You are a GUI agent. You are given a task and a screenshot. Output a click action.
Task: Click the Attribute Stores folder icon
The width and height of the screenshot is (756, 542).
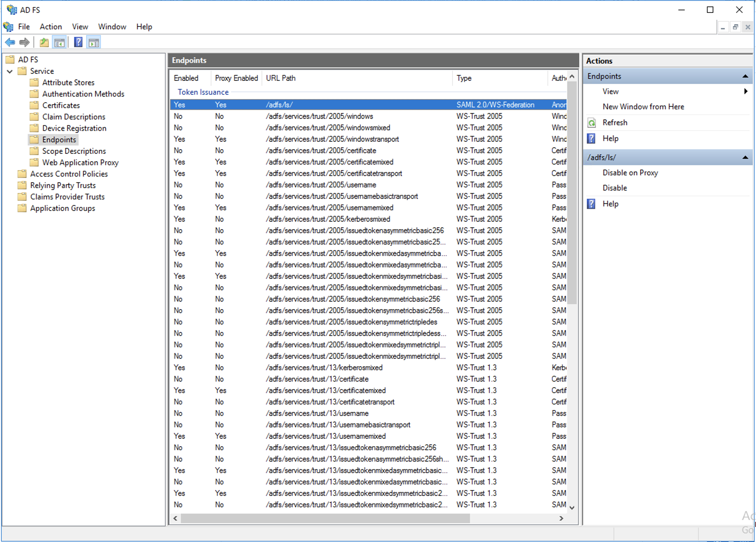[x=34, y=82]
